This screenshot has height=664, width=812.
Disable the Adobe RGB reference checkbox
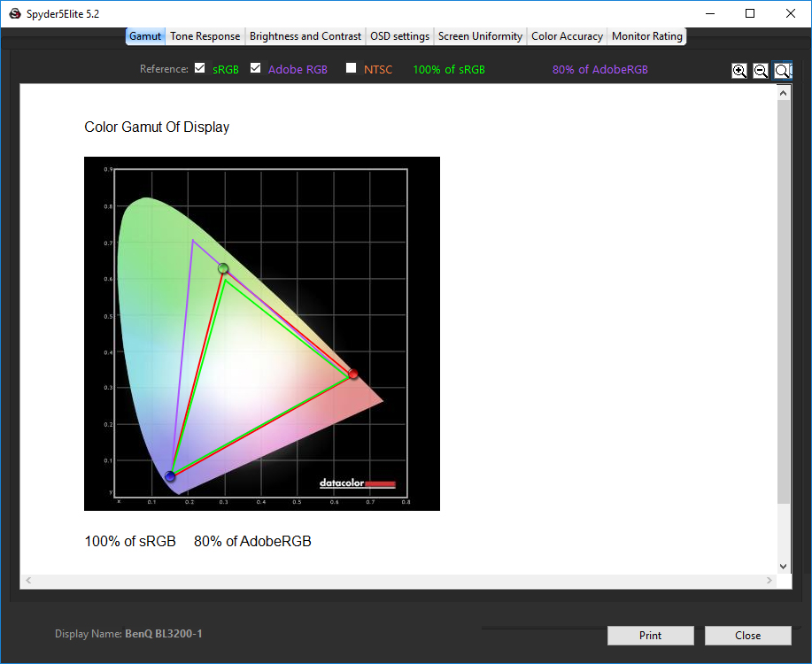pyautogui.click(x=256, y=68)
